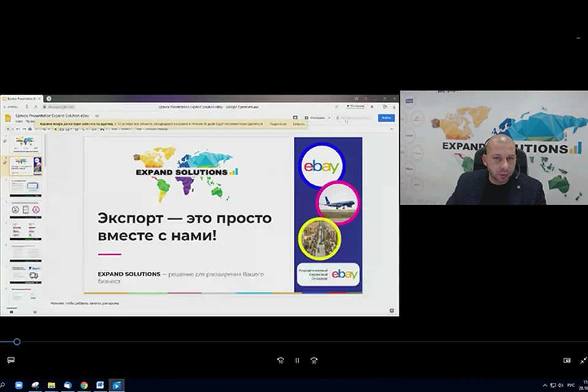Click the speaker notes field below the slide
Viewport: 588px width, 392px height.
coord(85,303)
